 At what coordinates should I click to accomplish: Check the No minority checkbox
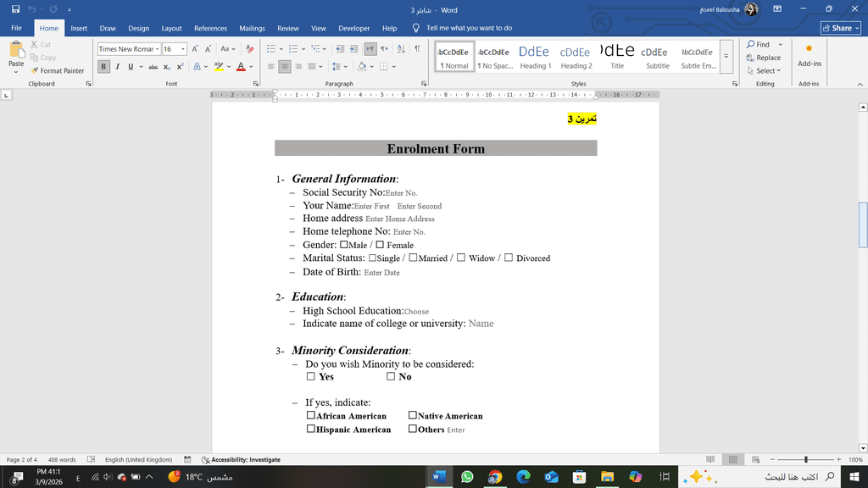point(391,376)
